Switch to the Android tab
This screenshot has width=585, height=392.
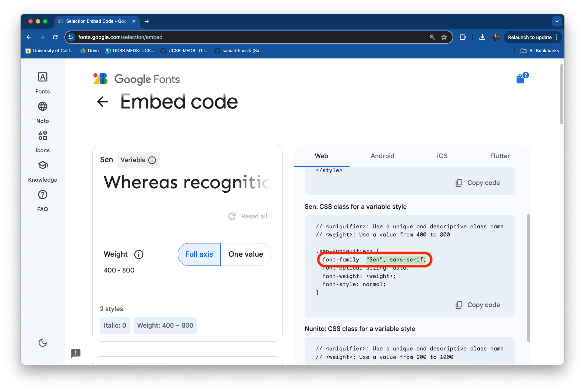pyautogui.click(x=382, y=156)
